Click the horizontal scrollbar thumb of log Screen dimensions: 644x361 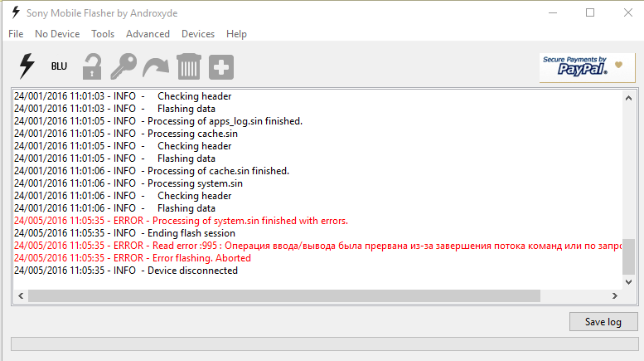click(x=284, y=295)
